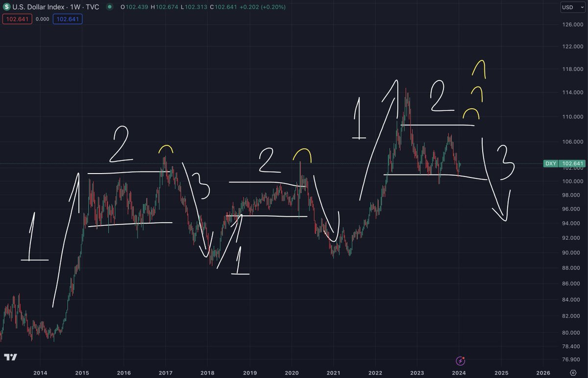Click the dollar symbol logo before the index name

(x=7, y=7)
